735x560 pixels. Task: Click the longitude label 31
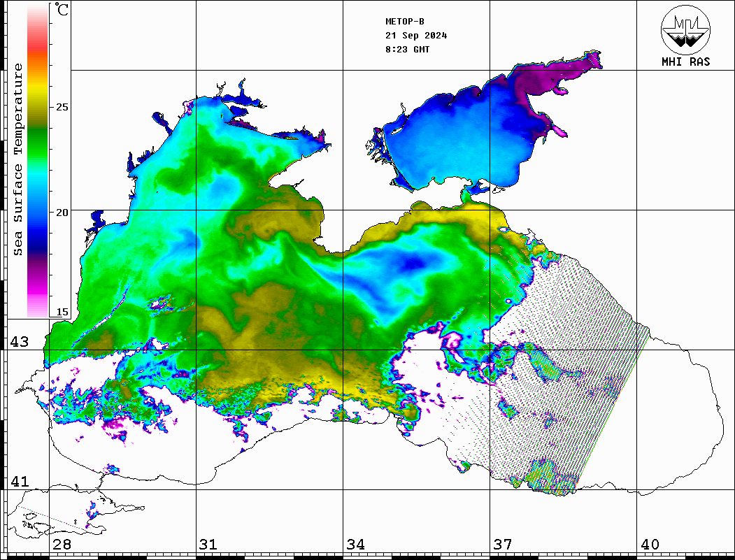208,544
